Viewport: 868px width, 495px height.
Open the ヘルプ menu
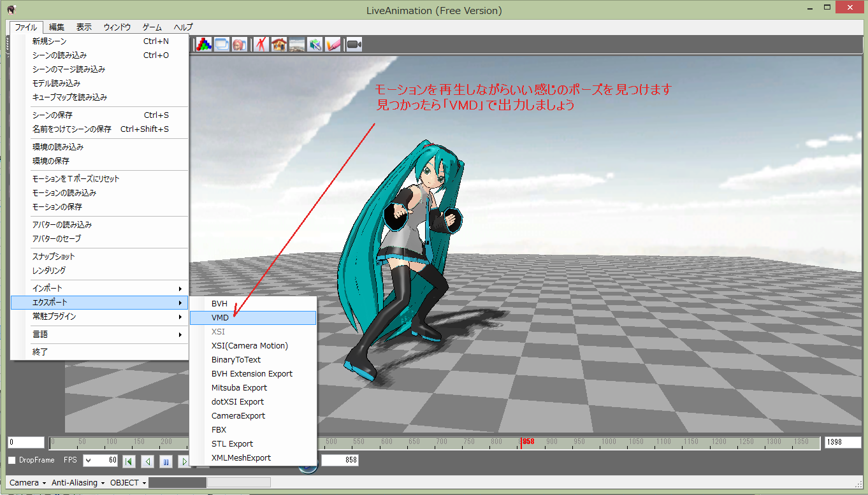[183, 27]
